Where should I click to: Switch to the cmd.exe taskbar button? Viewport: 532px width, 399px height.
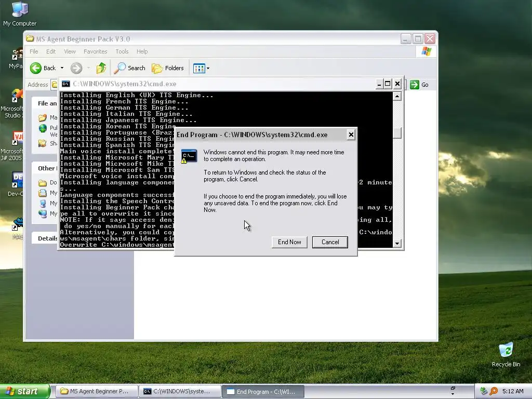(x=180, y=392)
